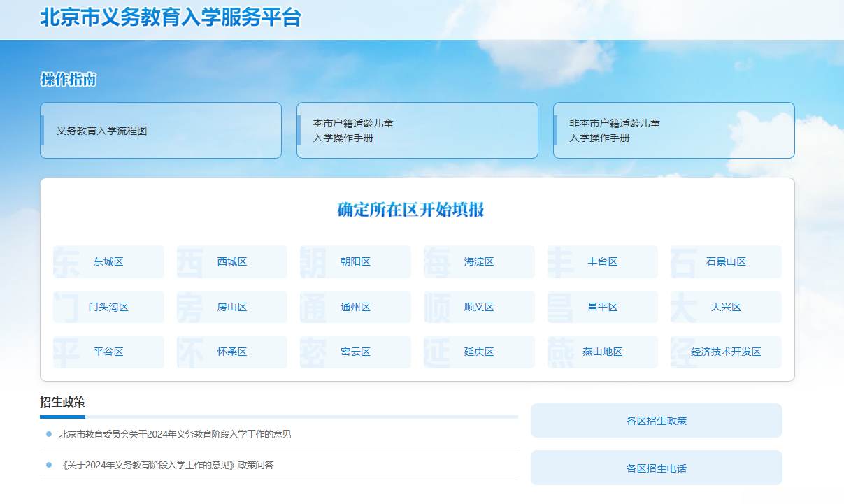Open 《关于2024年义务教育阶段入学工作的意见》政策问答 link
This screenshot has width=844, height=504.
tap(166, 465)
